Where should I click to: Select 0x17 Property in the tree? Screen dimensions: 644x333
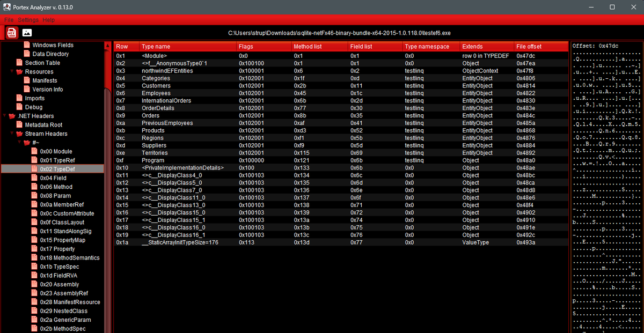(57, 249)
